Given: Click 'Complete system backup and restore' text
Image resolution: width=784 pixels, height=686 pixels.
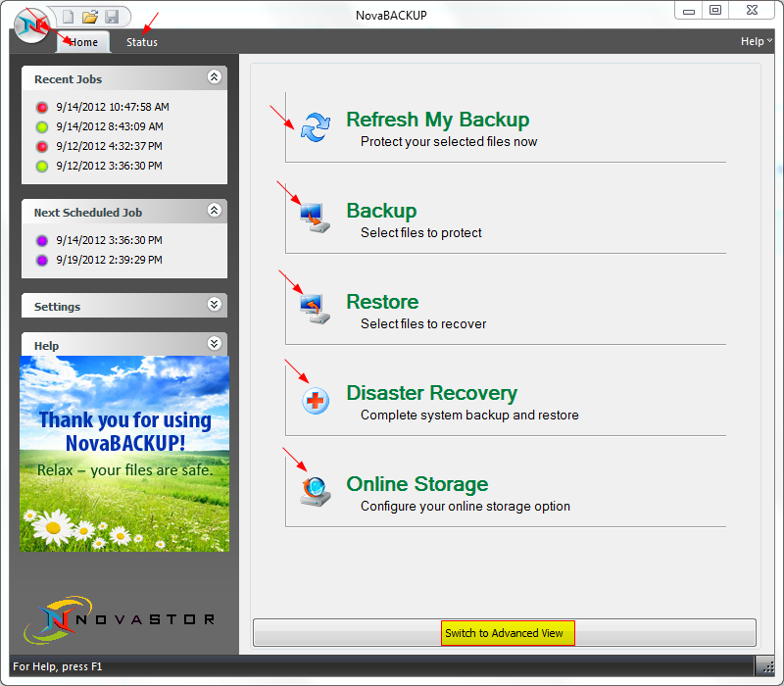Looking at the screenshot, I should (x=469, y=415).
